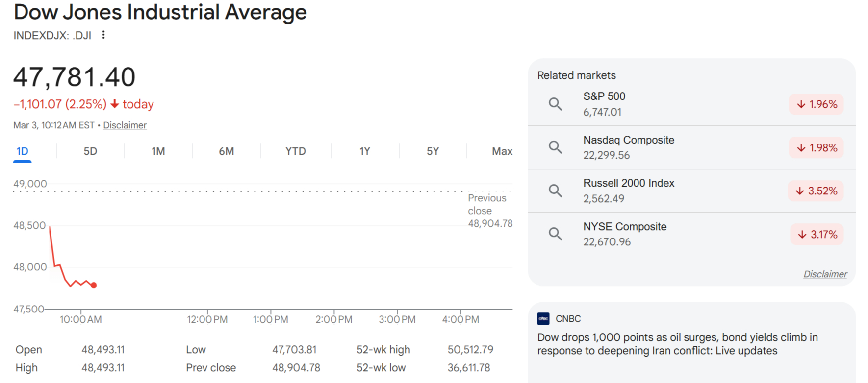Open the Related markets Disclaimer link

pyautogui.click(x=825, y=274)
